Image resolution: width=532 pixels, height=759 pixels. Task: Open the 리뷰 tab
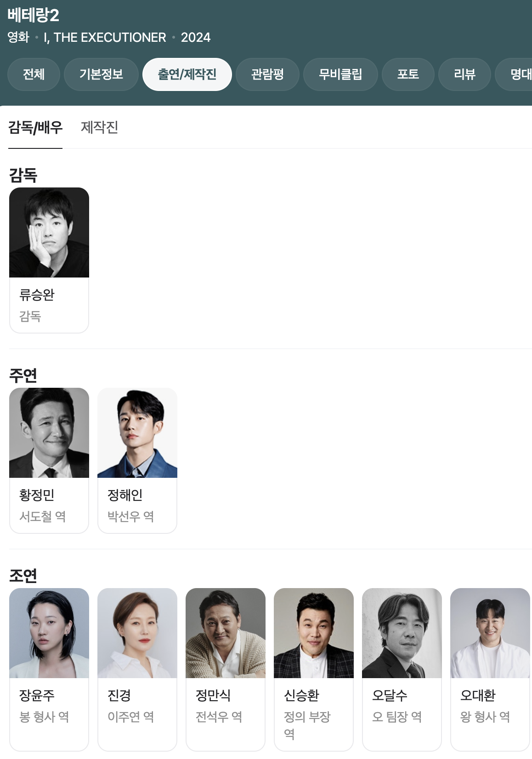pos(464,74)
